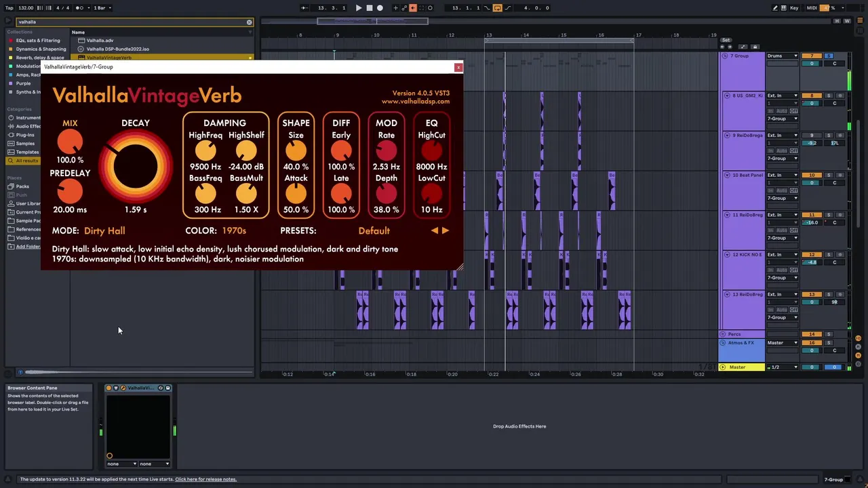Click the BassMult damping knob
This screenshot has width=868, height=488.
246,194
